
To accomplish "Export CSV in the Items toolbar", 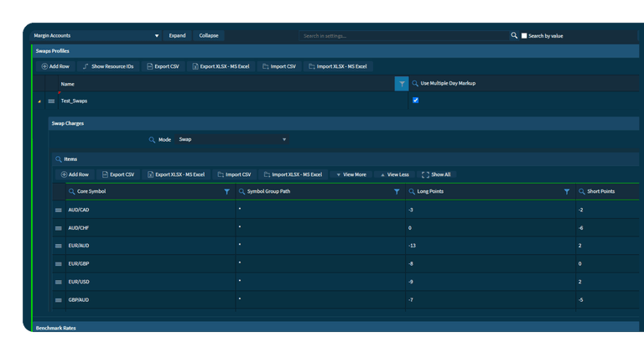I will click(x=118, y=174).
